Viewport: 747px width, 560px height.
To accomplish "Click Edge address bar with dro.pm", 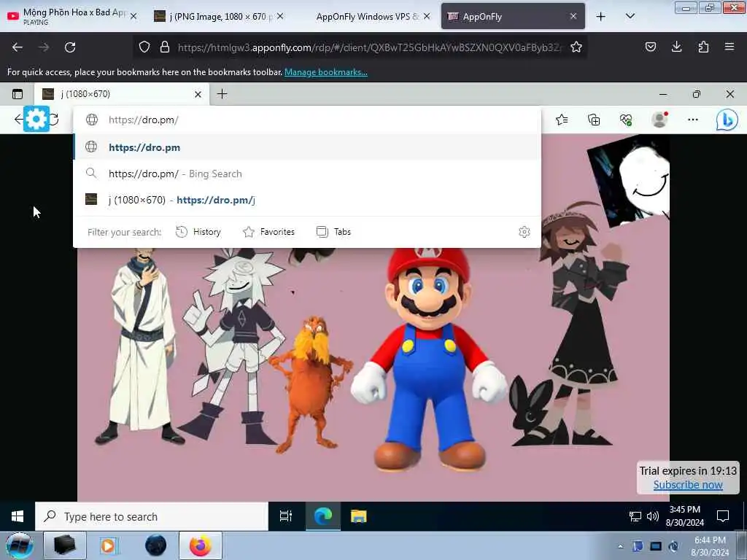I will tap(307, 120).
